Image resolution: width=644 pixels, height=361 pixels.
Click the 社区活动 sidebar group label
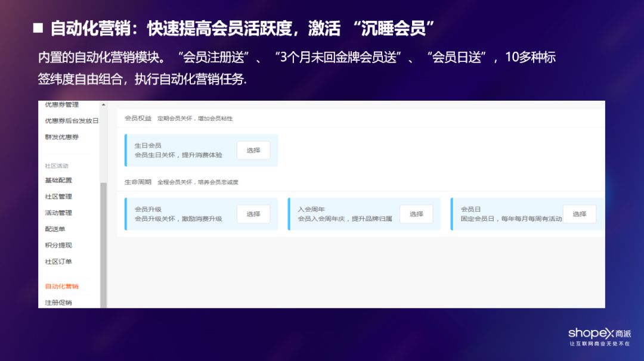pos(57,166)
